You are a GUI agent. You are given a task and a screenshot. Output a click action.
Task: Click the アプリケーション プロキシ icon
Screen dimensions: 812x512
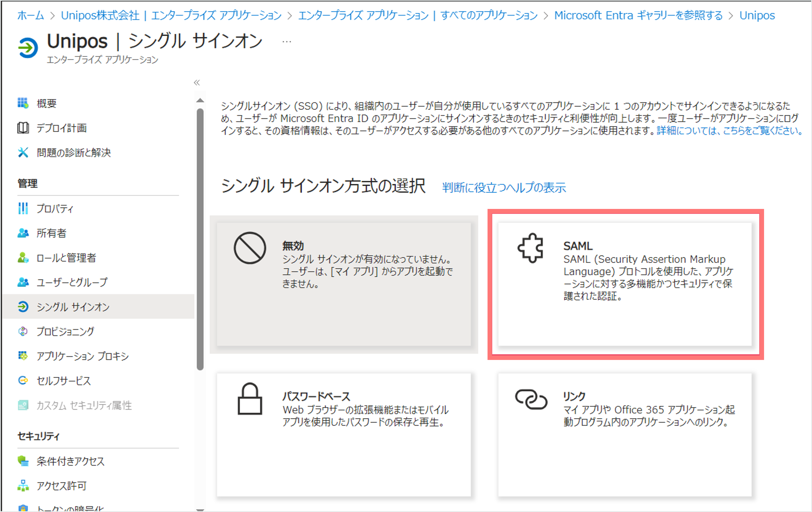[23, 356]
